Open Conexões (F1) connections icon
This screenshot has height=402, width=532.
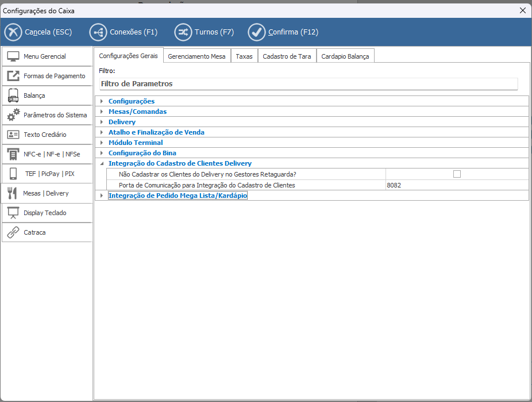coord(98,32)
